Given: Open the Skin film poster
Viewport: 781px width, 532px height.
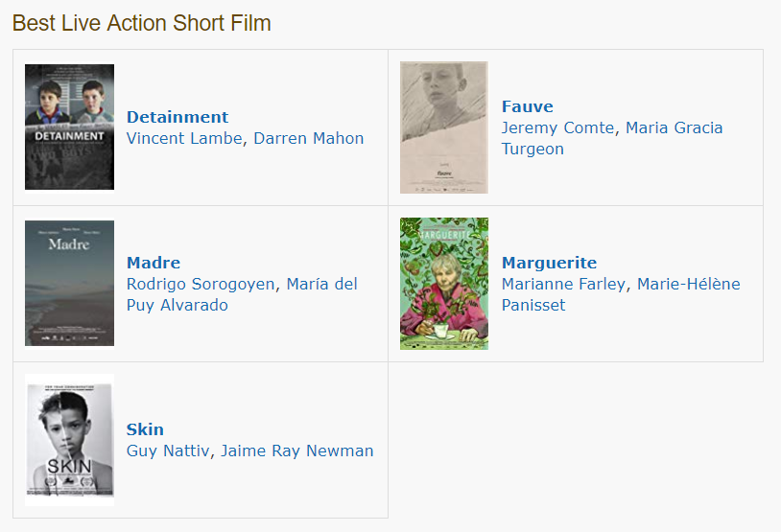Looking at the screenshot, I should point(69,440).
